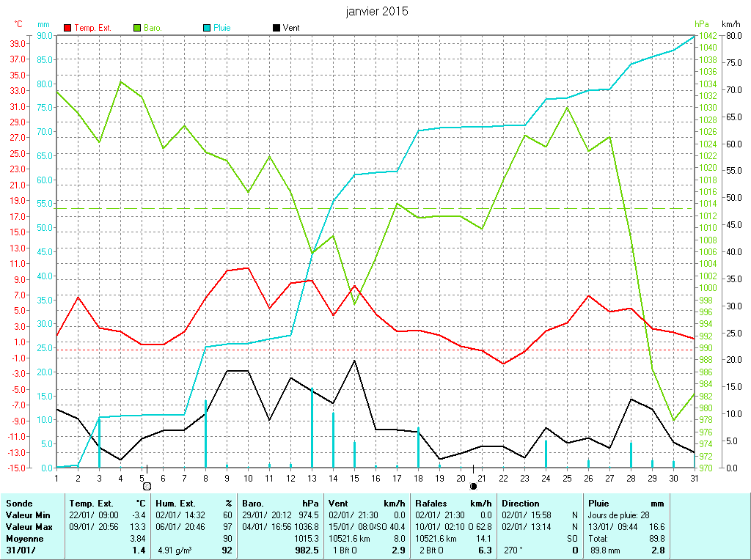Click the Pluie mm table header
Image resolution: width=751 pixels, height=560 pixels.
(x=599, y=504)
